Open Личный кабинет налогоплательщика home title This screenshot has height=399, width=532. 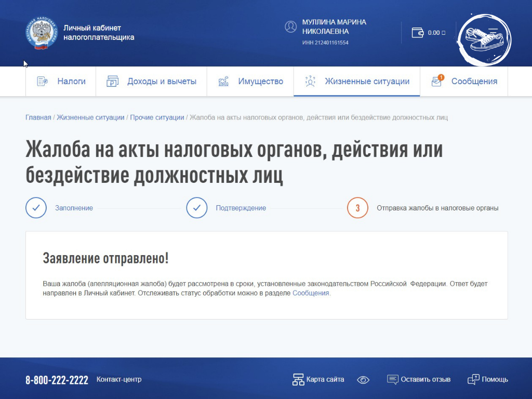(x=99, y=33)
